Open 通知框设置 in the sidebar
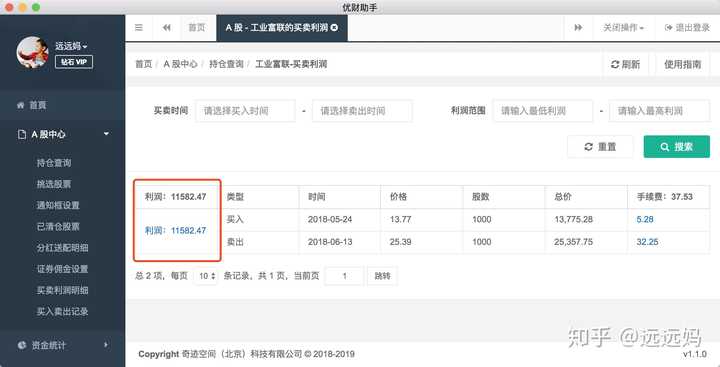 pos(58,205)
